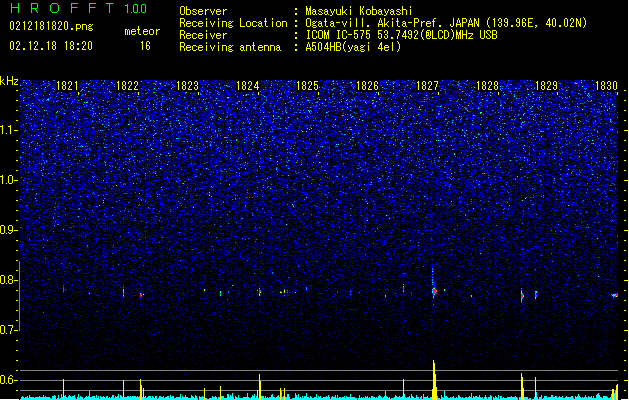Screen dimensions: 629x400
Task: Click the 1824 time marker
Action: tap(248, 86)
